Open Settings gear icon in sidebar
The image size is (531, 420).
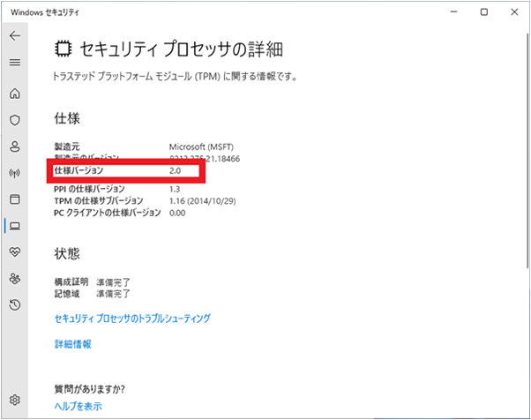[15, 400]
